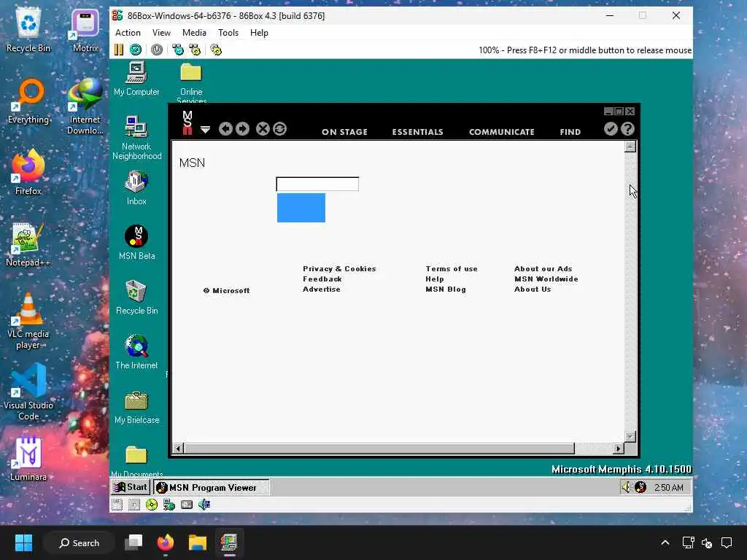
Task: Click the Windows taskbar Search box
Action: click(x=79, y=542)
